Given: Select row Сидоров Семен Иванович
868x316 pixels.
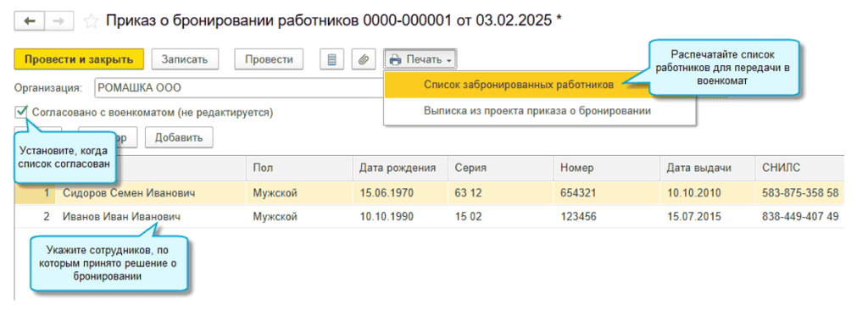Looking at the screenshot, I should [x=430, y=193].
